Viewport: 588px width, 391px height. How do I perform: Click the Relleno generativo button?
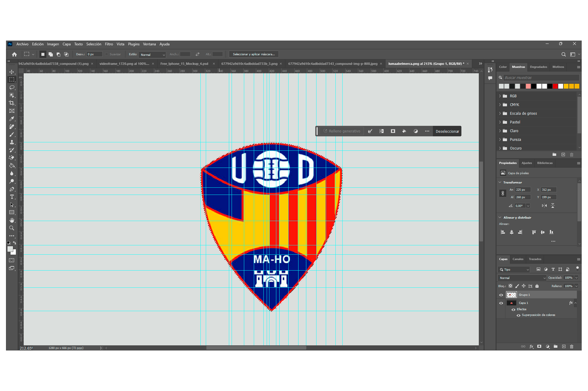pos(342,131)
